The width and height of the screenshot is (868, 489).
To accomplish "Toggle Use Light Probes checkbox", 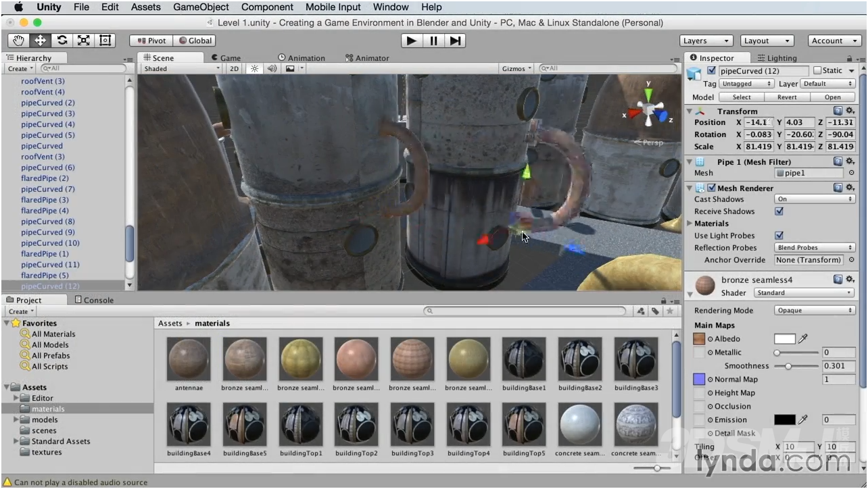I will click(779, 236).
